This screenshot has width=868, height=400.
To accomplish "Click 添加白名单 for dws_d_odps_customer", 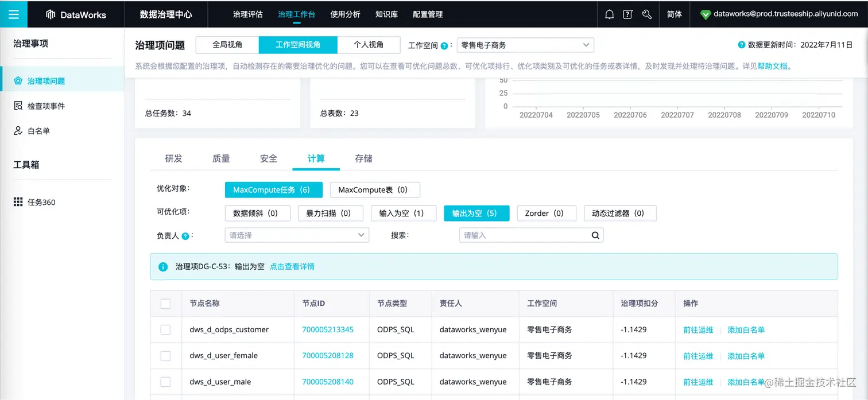I will click(746, 330).
